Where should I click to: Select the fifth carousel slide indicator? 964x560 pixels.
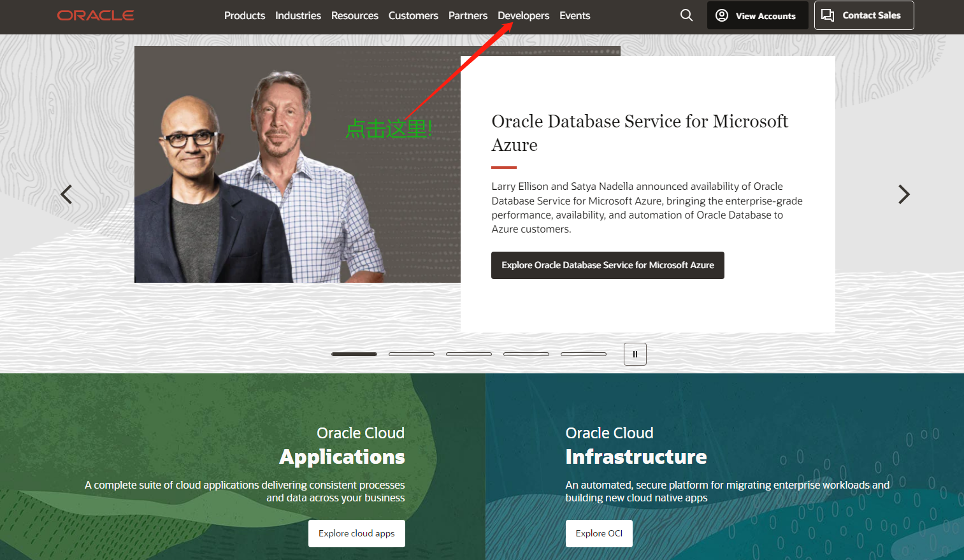(584, 354)
